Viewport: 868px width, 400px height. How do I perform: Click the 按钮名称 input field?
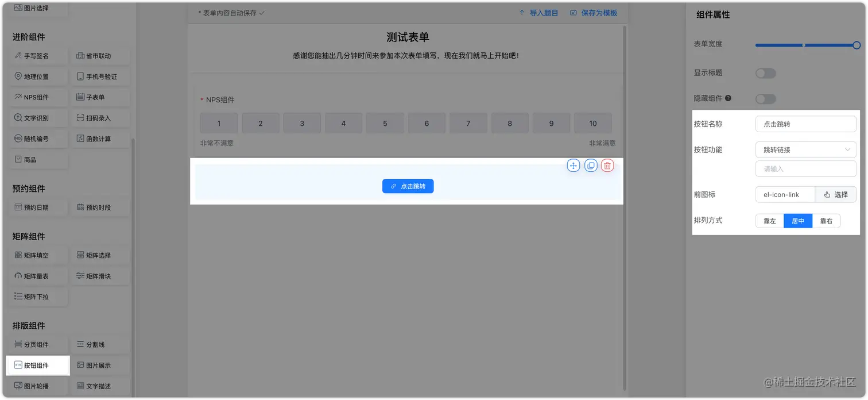tap(806, 124)
